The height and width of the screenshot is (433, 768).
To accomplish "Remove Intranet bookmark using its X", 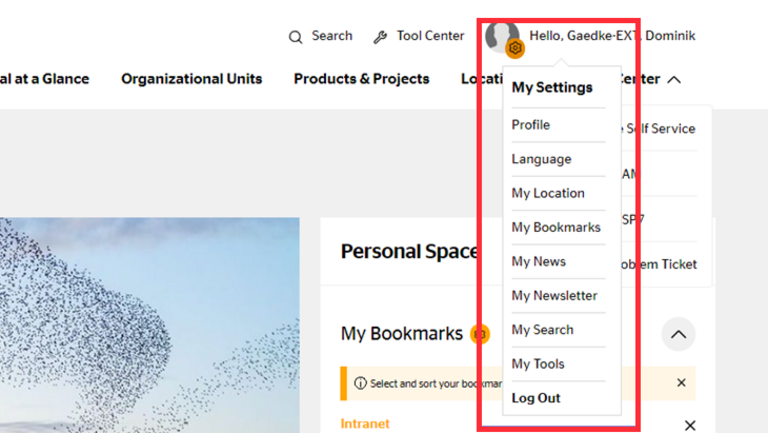I will click(689, 425).
